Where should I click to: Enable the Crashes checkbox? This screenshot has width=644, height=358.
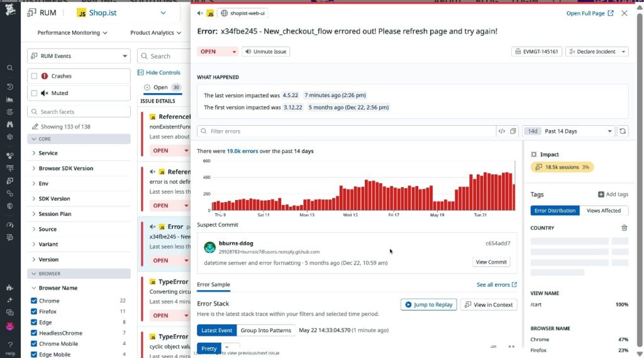(34, 76)
